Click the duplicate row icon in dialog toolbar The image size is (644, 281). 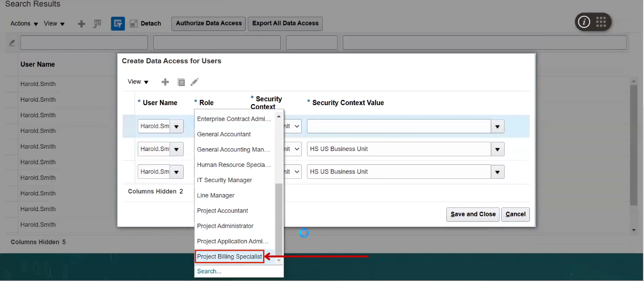click(181, 82)
